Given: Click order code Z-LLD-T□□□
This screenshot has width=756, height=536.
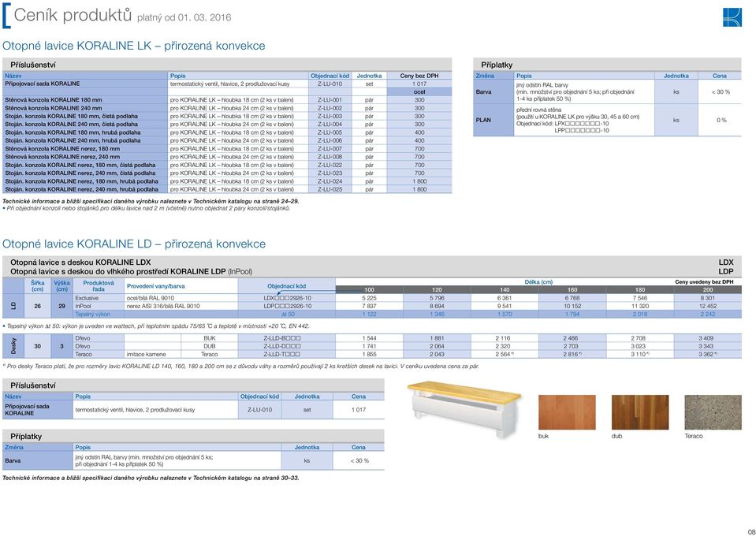Looking at the screenshot, I should pos(282,354).
